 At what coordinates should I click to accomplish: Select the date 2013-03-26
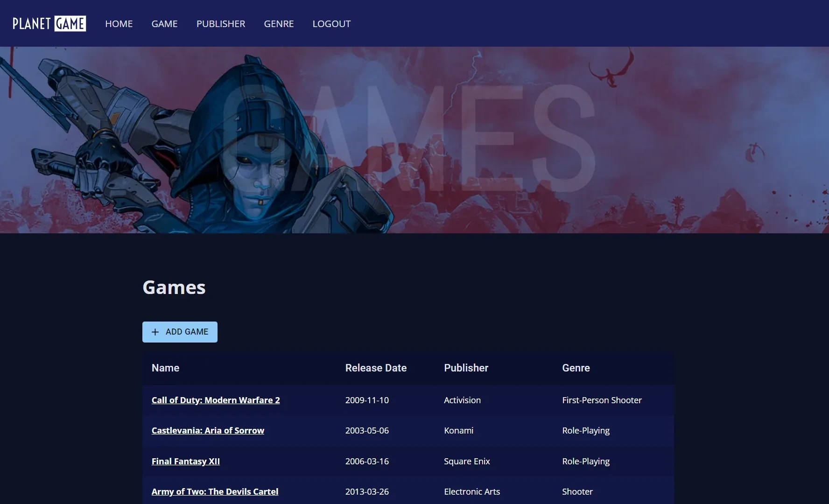(x=367, y=491)
